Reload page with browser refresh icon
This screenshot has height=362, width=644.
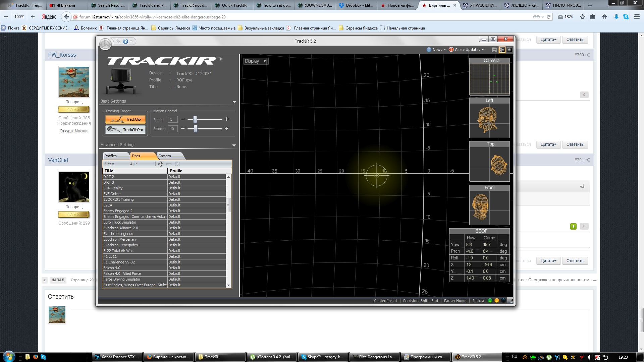coord(549,17)
